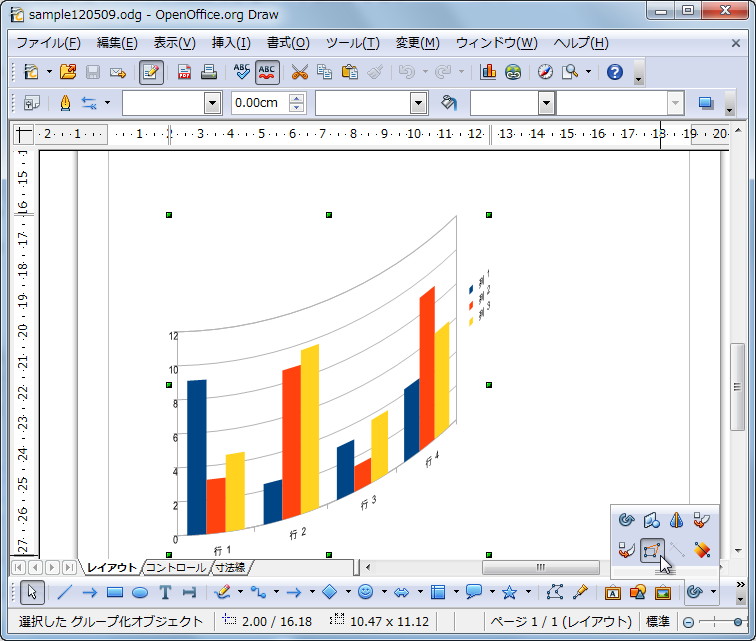Click the Undo arrow
The height and width of the screenshot is (641, 756).
pos(407,72)
